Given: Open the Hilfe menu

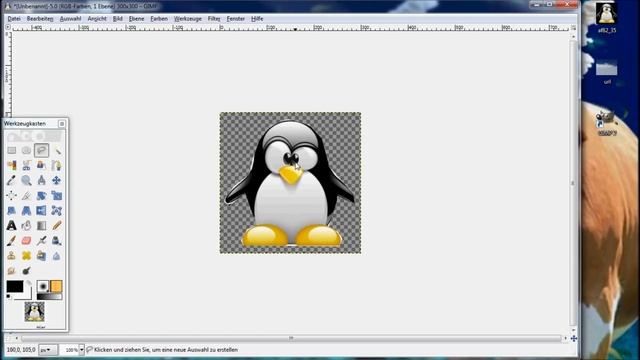Looking at the screenshot, I should (x=257, y=19).
